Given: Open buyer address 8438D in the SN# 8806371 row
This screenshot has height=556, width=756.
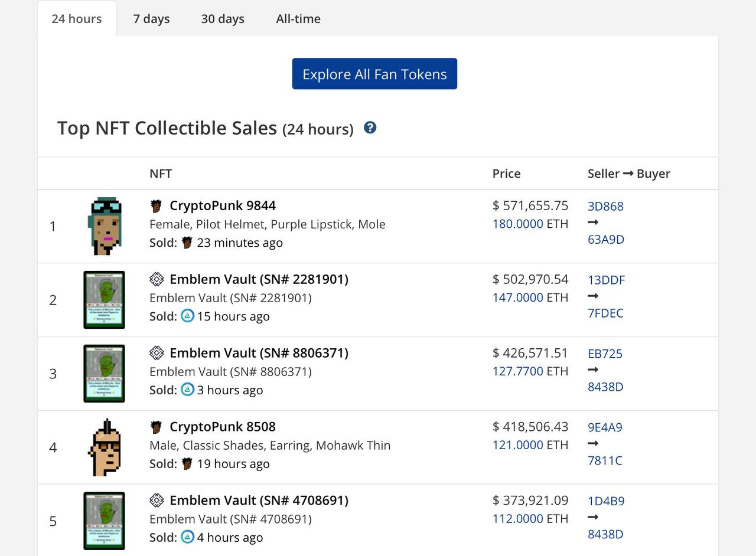Looking at the screenshot, I should pyautogui.click(x=605, y=387).
